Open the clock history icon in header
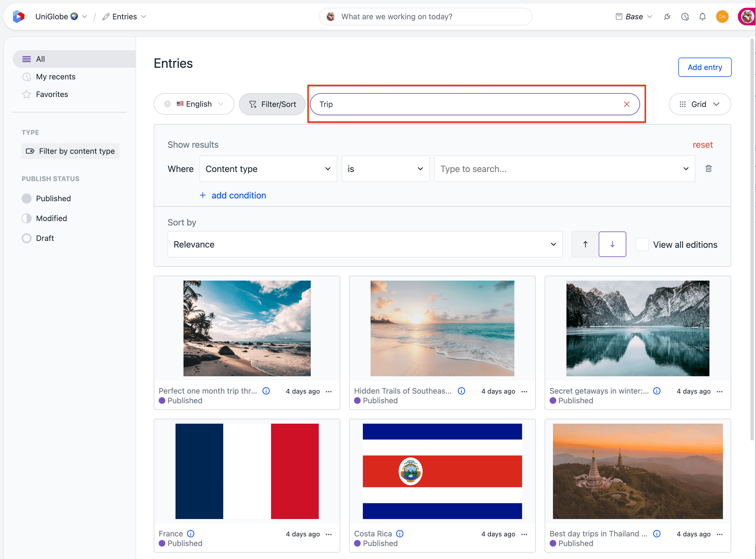The image size is (756, 559). coord(685,17)
